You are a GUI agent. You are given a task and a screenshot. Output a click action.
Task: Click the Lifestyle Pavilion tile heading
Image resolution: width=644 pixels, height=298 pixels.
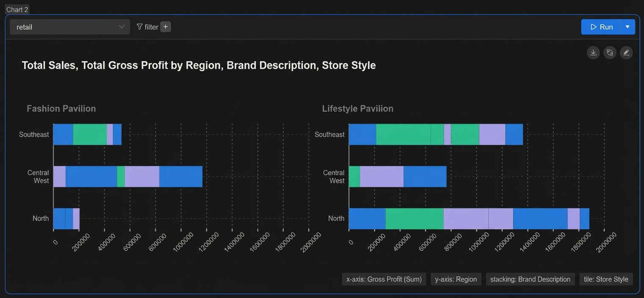coord(358,108)
